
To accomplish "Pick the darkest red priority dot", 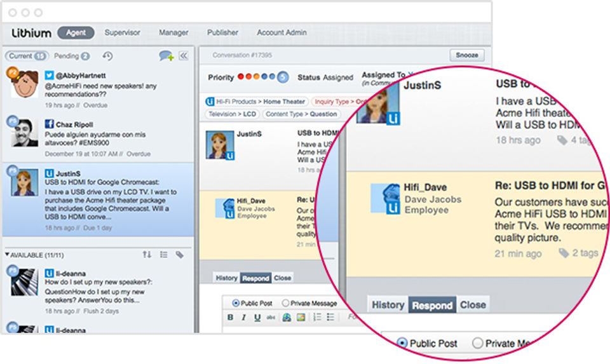I will [241, 77].
